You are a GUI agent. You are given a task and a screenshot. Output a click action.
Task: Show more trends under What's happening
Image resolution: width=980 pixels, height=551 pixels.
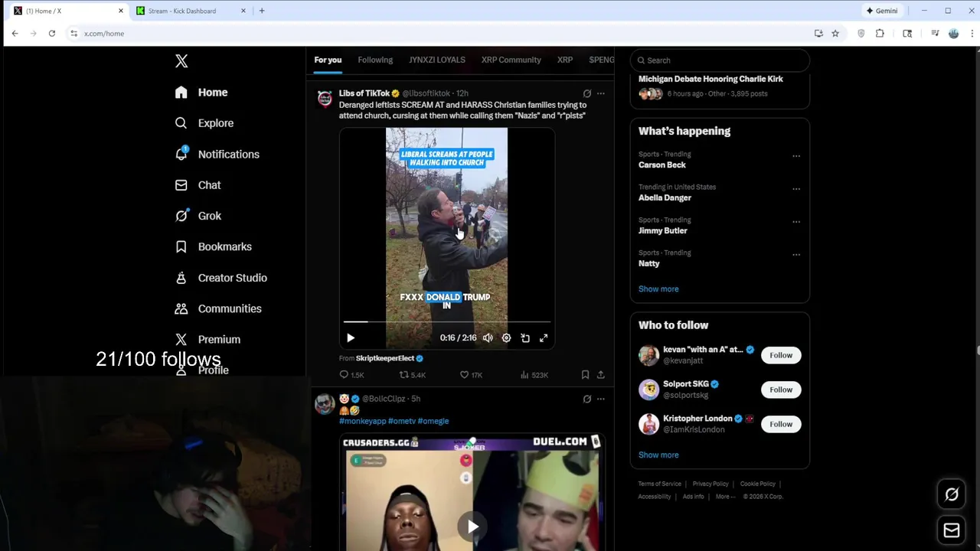click(658, 289)
